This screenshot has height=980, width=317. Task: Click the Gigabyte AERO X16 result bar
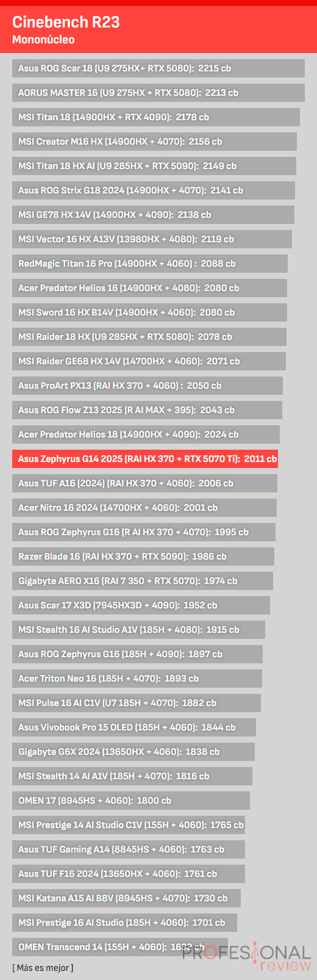(143, 581)
